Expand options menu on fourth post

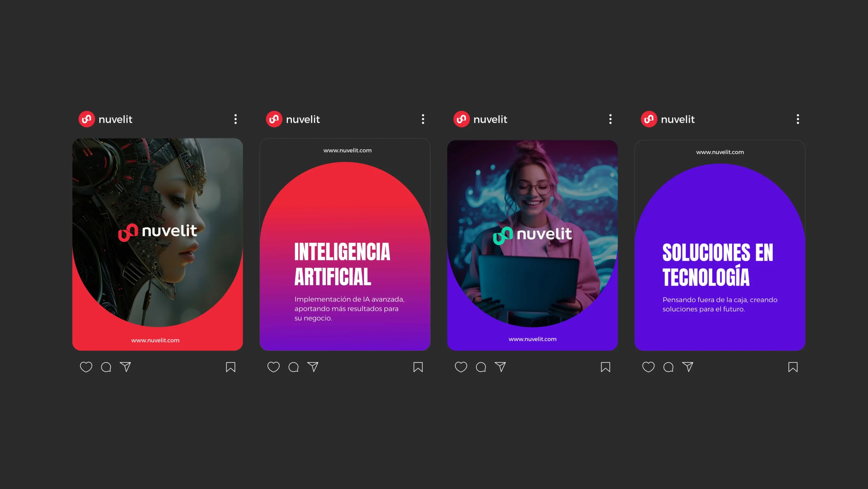(x=798, y=119)
